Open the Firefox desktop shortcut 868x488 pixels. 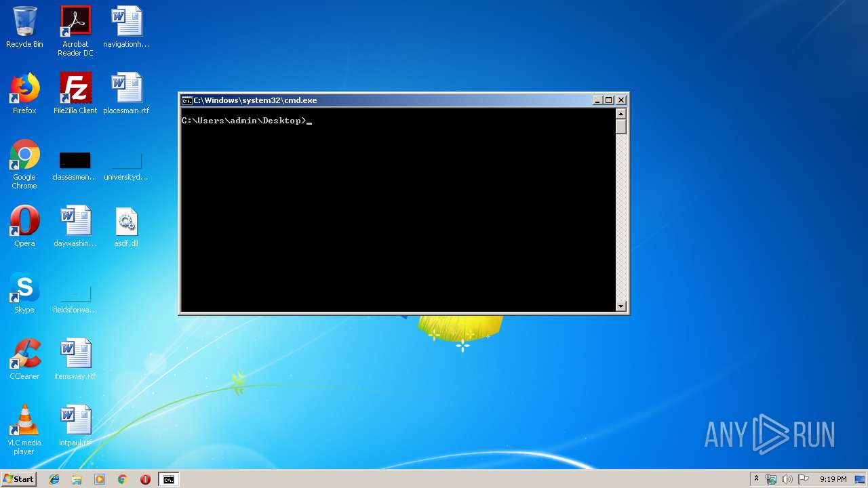point(24,94)
